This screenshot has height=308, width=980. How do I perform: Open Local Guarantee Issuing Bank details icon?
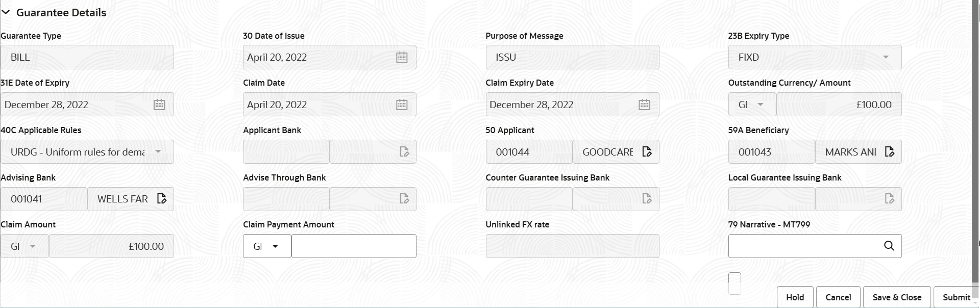(x=889, y=199)
